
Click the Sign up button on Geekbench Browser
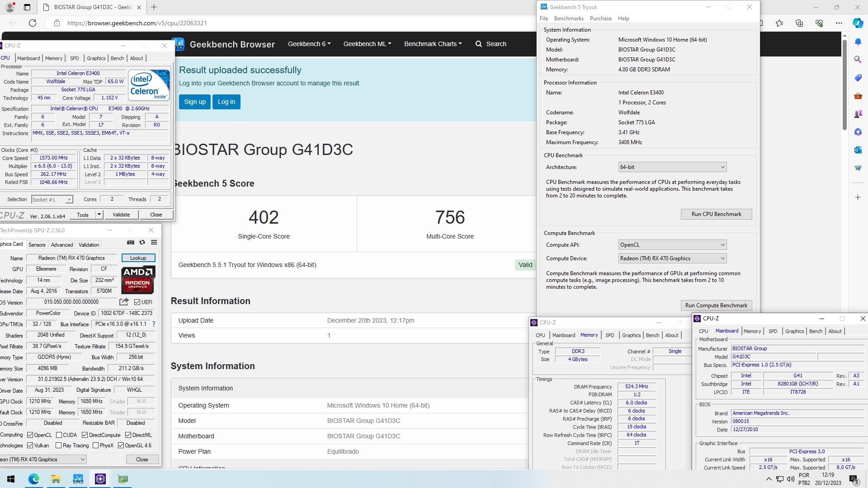195,102
